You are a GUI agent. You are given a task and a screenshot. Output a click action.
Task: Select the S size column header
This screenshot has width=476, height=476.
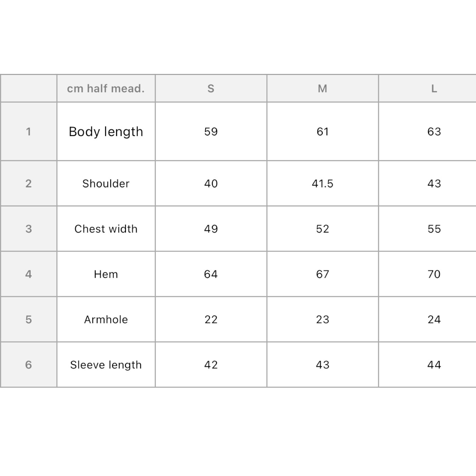211,88
